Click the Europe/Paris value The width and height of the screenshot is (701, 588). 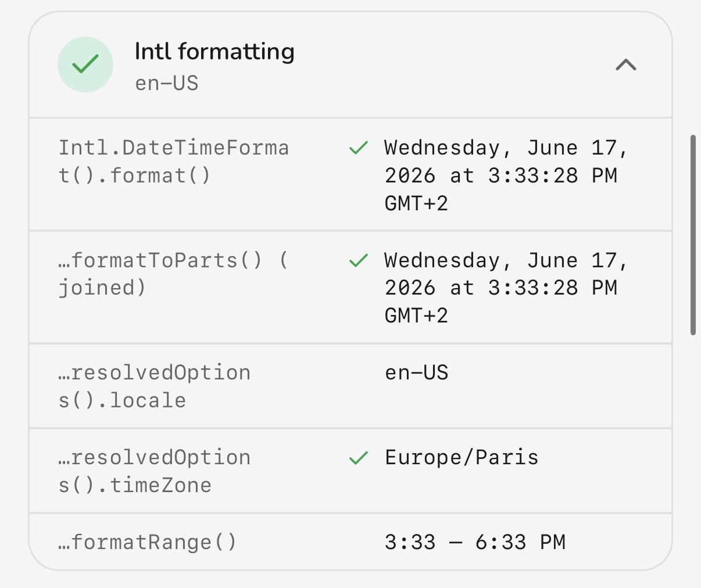(462, 457)
